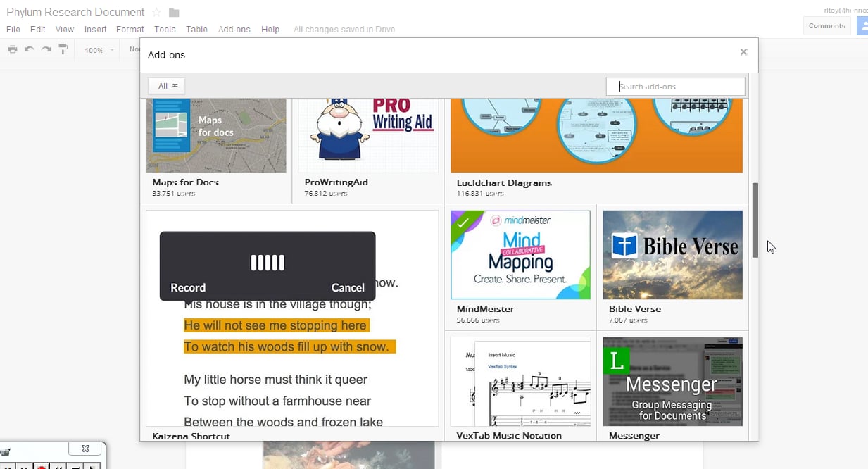Open the move-to-folder icon

(x=174, y=13)
